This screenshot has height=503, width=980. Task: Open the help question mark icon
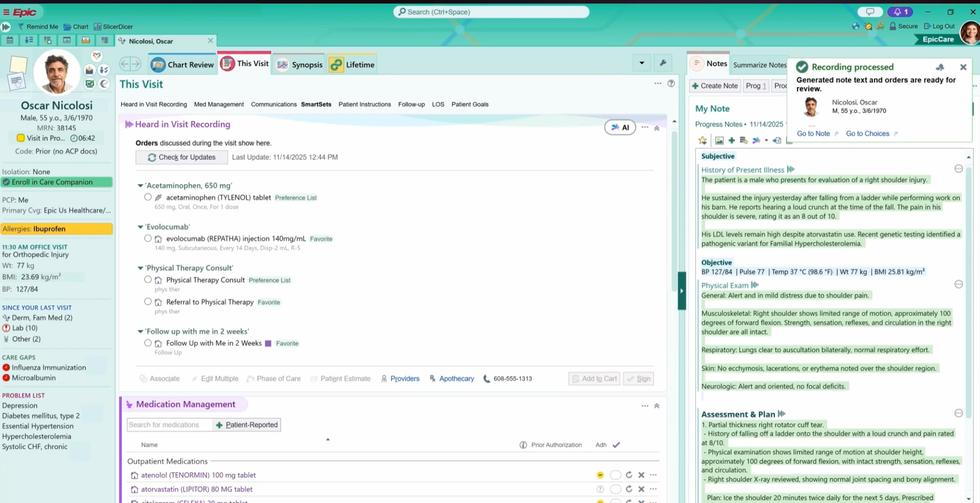tap(671, 83)
